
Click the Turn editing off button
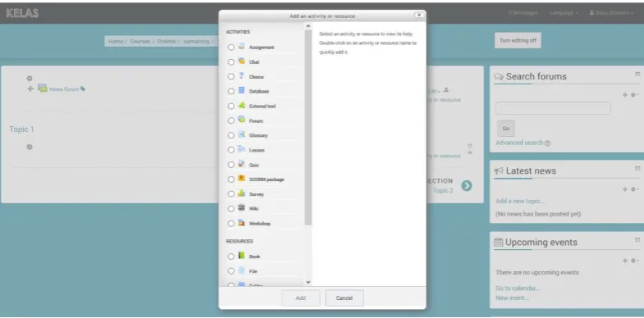click(x=518, y=41)
